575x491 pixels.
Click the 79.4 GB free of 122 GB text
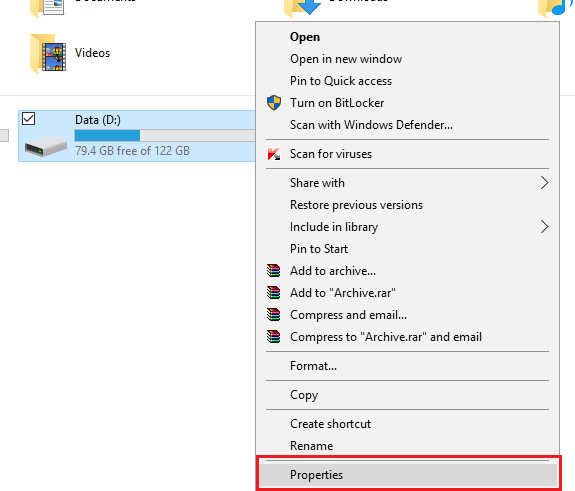[x=132, y=151]
